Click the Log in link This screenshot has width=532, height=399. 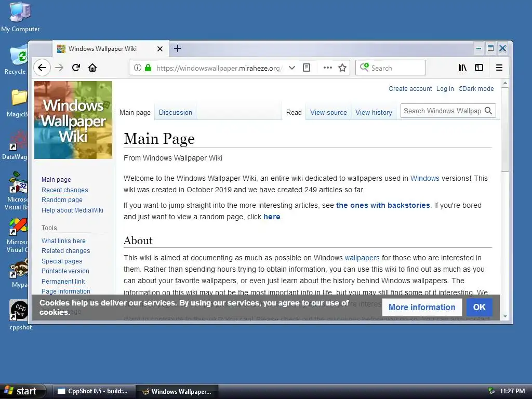(x=445, y=88)
